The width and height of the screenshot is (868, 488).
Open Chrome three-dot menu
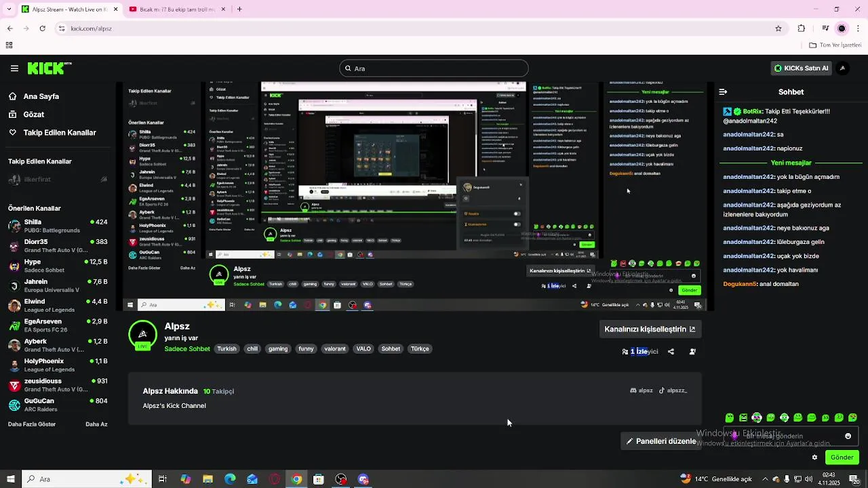click(x=859, y=28)
